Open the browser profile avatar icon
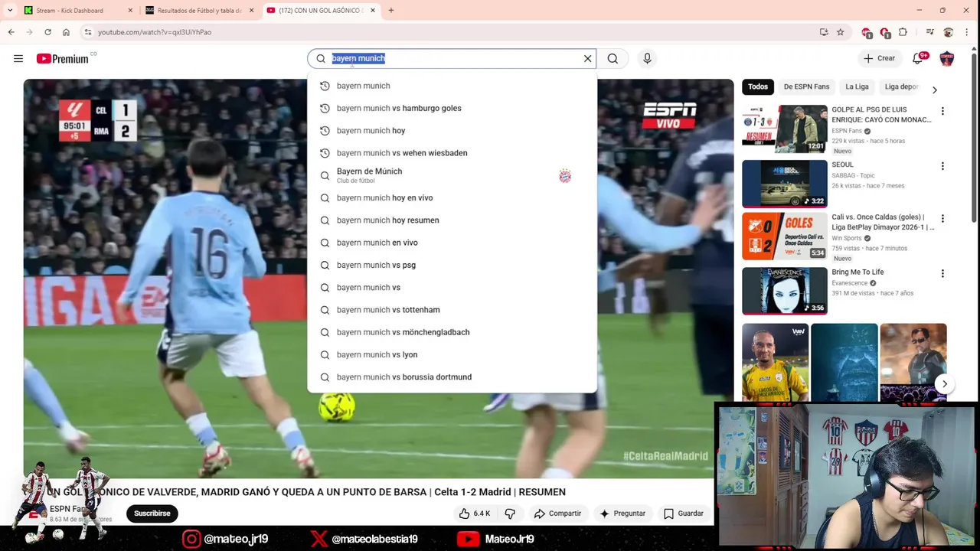 click(x=949, y=32)
